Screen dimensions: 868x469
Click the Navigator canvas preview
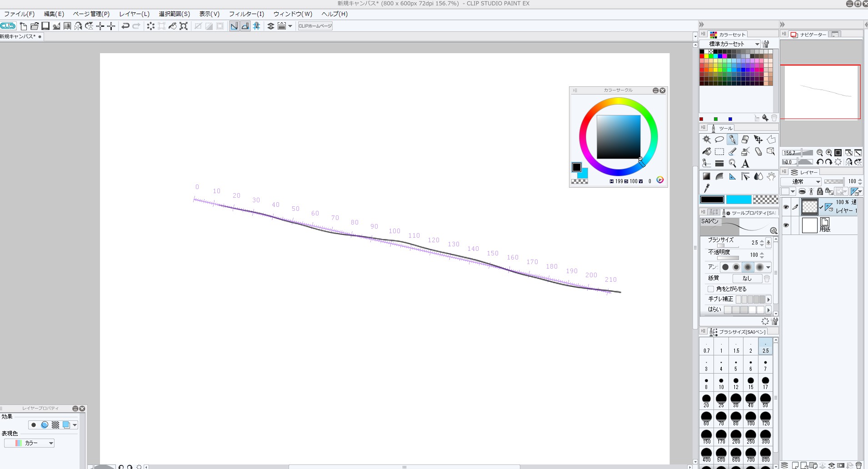coord(820,92)
